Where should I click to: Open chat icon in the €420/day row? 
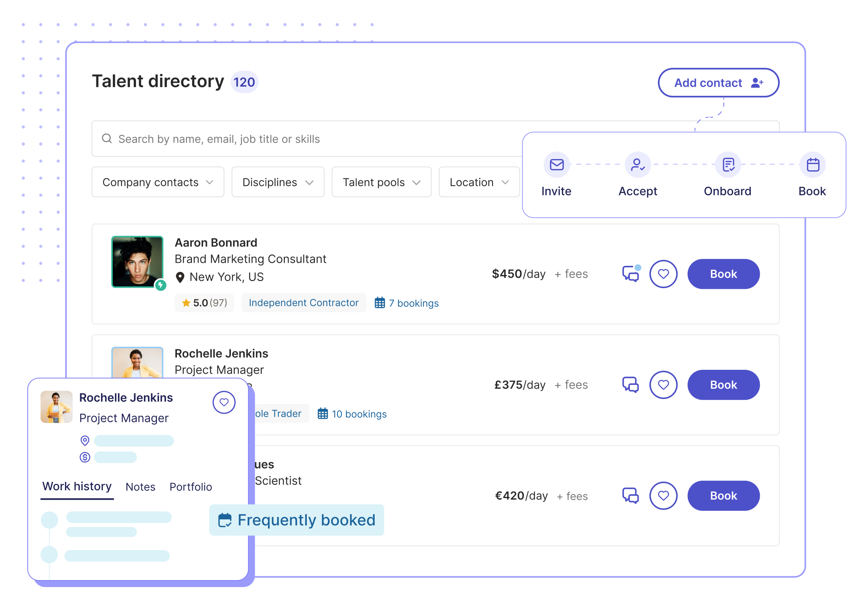[x=631, y=496]
